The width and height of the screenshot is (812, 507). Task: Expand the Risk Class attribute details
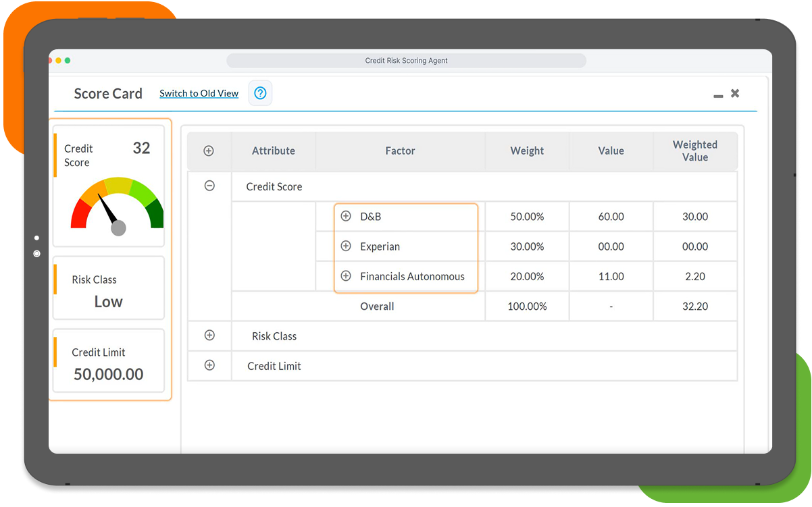point(209,336)
